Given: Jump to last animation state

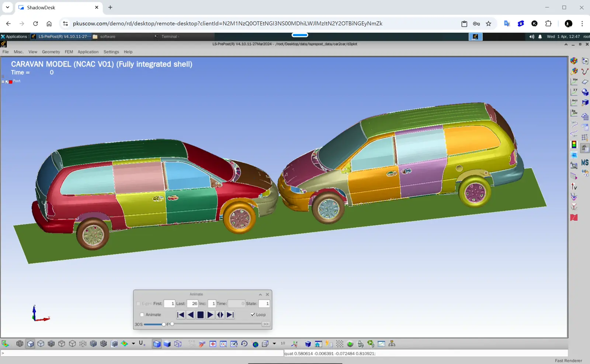Looking at the screenshot, I should (x=230, y=315).
